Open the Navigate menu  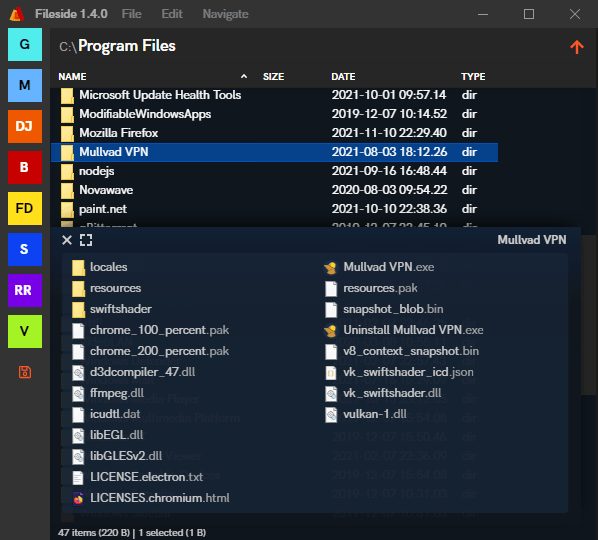(225, 14)
